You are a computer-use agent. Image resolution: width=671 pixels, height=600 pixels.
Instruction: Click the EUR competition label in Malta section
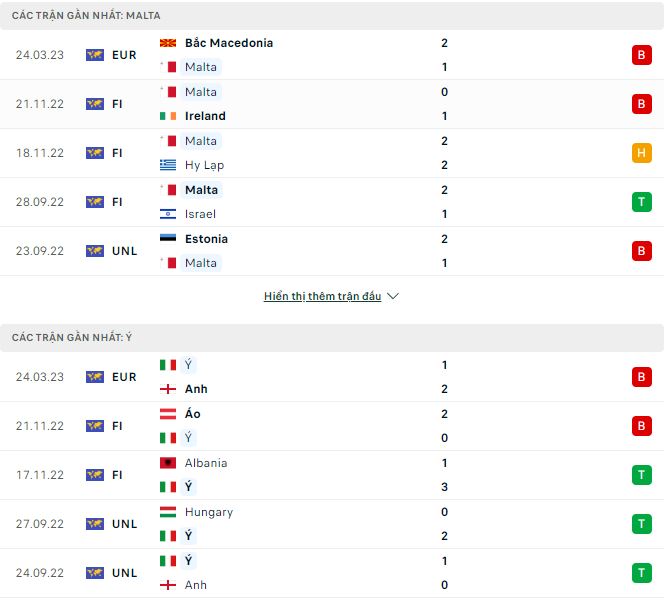(124, 55)
